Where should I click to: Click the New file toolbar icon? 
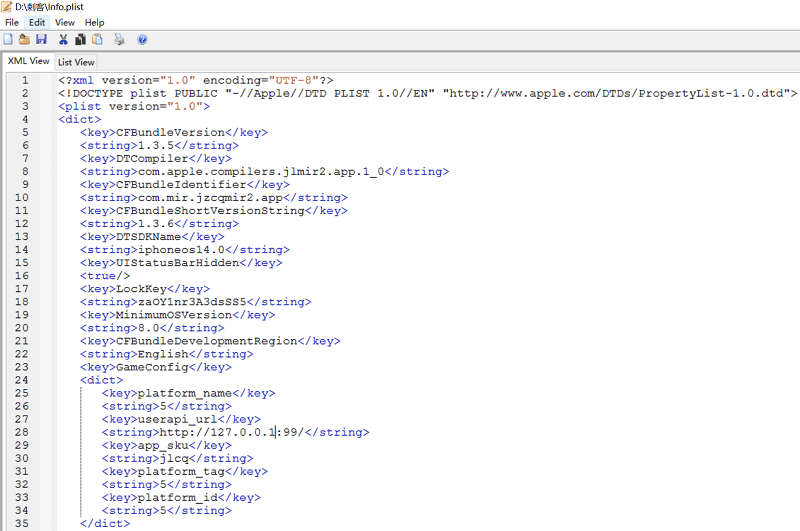tap(9, 40)
